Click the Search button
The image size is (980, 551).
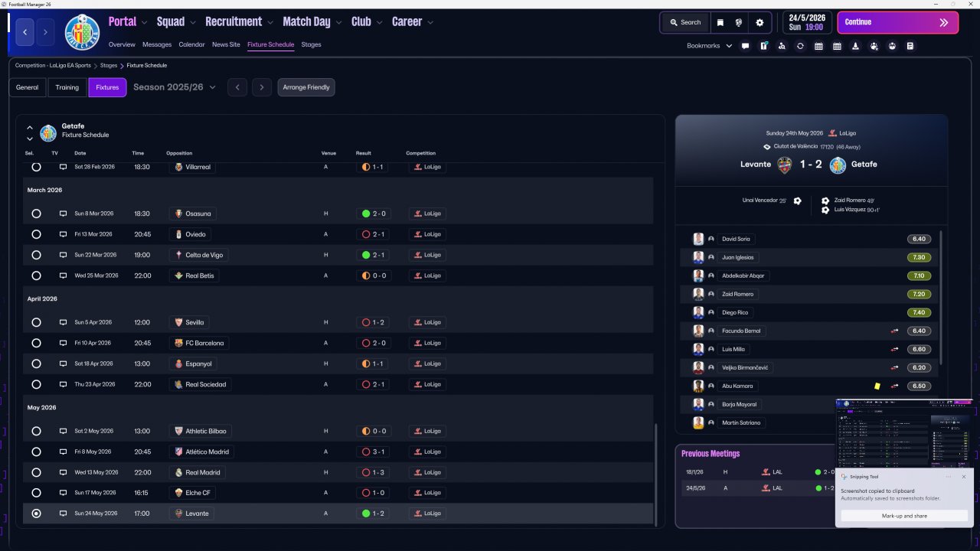tap(685, 23)
